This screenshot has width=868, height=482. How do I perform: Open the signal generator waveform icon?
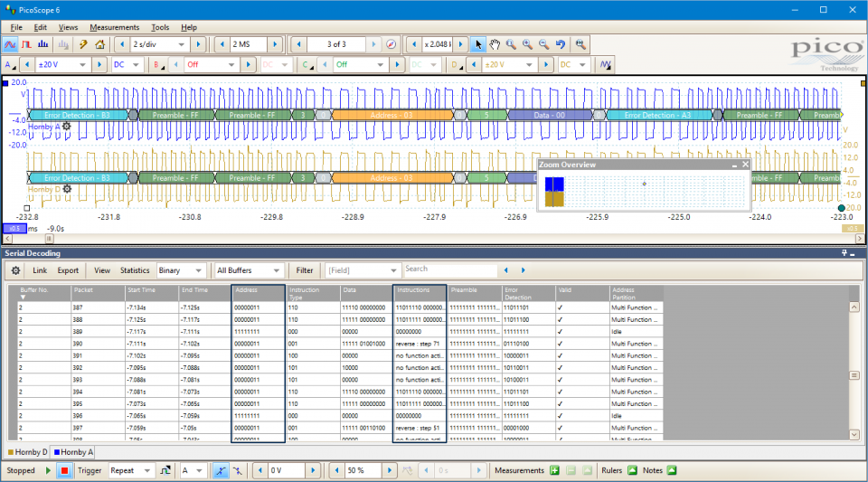pos(606,65)
